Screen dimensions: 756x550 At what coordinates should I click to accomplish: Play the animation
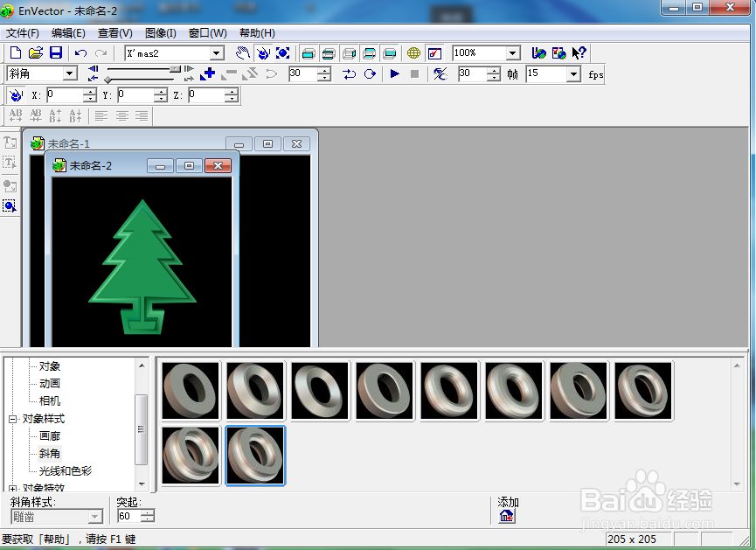tap(394, 73)
